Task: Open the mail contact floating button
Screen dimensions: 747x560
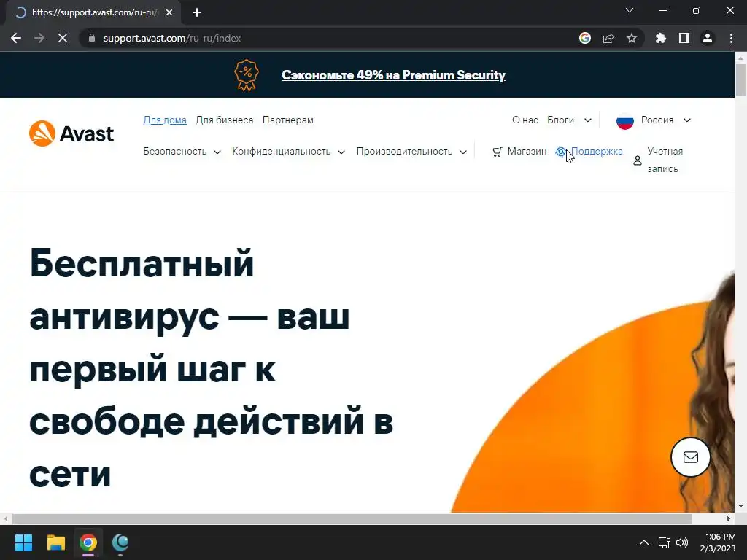Action: 690,457
